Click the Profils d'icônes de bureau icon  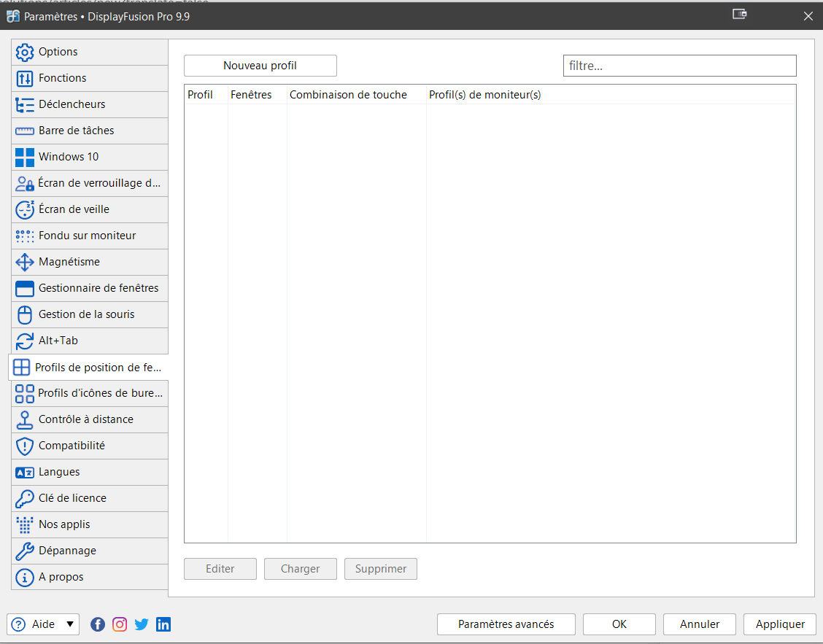click(x=25, y=393)
